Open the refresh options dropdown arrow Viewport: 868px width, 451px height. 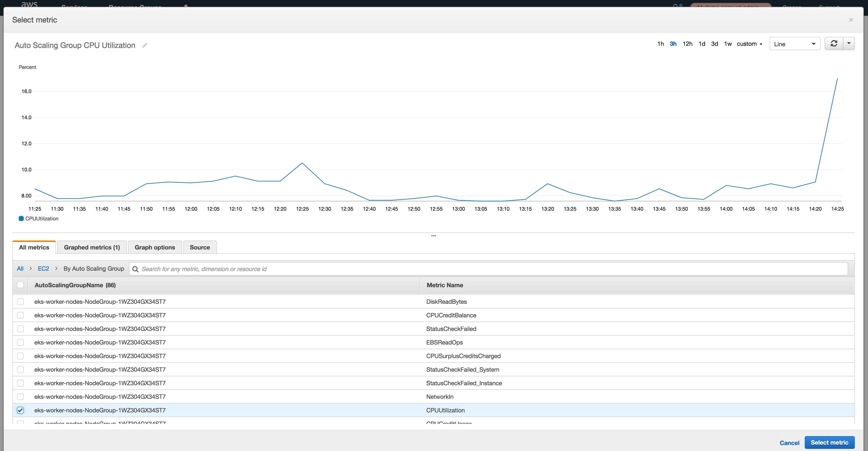849,43
